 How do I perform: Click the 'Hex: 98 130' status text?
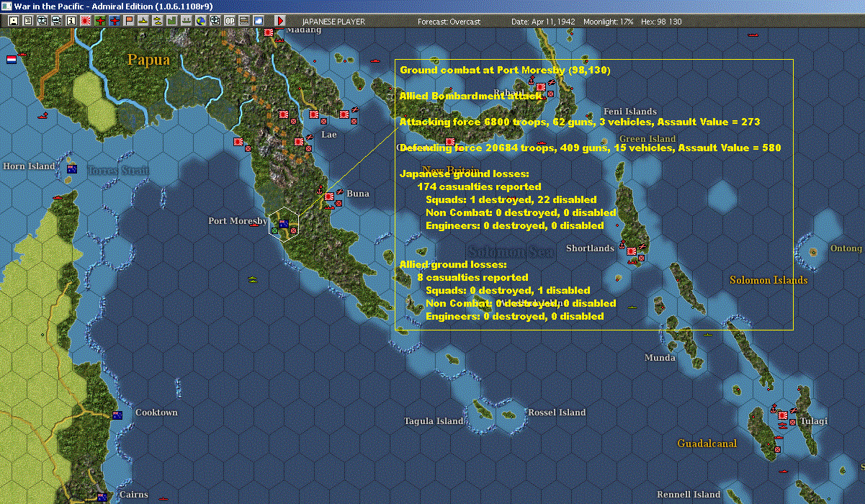660,22
